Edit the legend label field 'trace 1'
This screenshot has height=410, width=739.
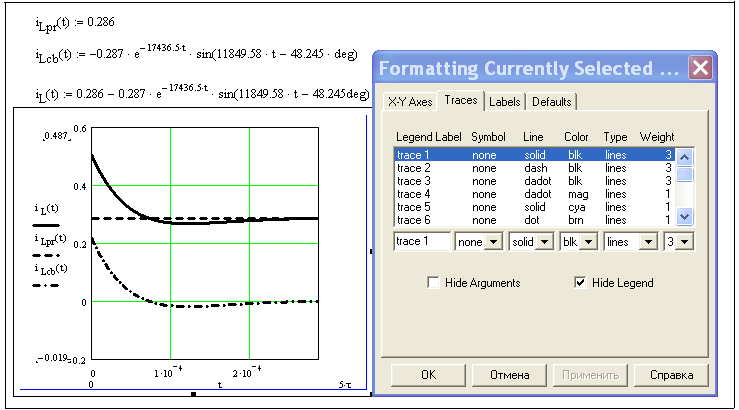pos(422,241)
